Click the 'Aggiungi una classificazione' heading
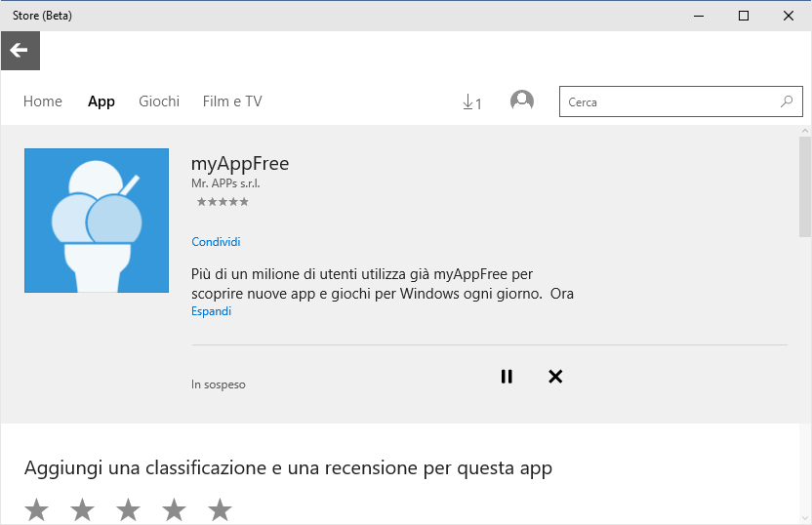Screen dimensions: 812x525 [x=288, y=468]
